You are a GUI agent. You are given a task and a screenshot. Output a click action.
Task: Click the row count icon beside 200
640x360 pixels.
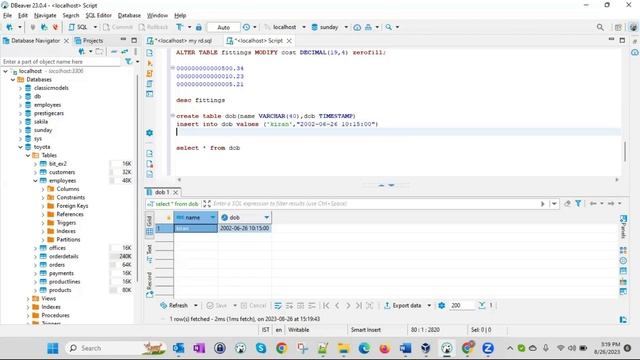(x=482, y=305)
